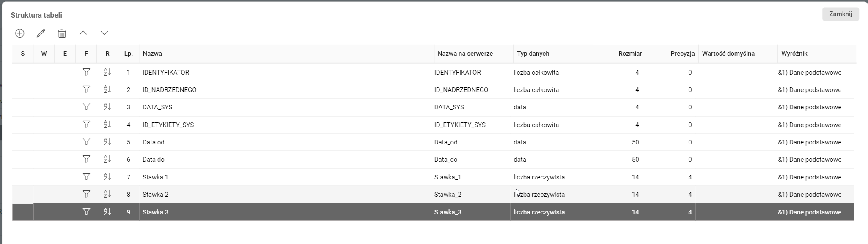Image resolution: width=868 pixels, height=244 pixels.
Task: Click the sort icon in ID_NADRZEDNEGO row
Action: pyautogui.click(x=107, y=89)
